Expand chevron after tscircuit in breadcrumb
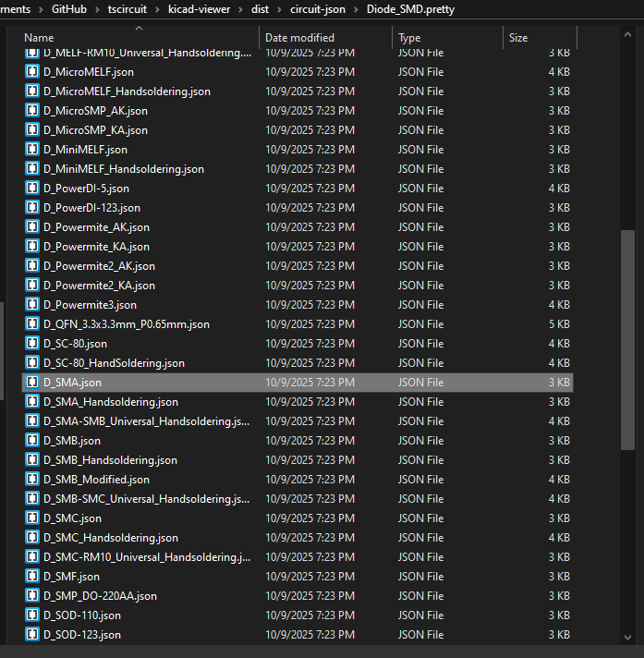 (158, 9)
